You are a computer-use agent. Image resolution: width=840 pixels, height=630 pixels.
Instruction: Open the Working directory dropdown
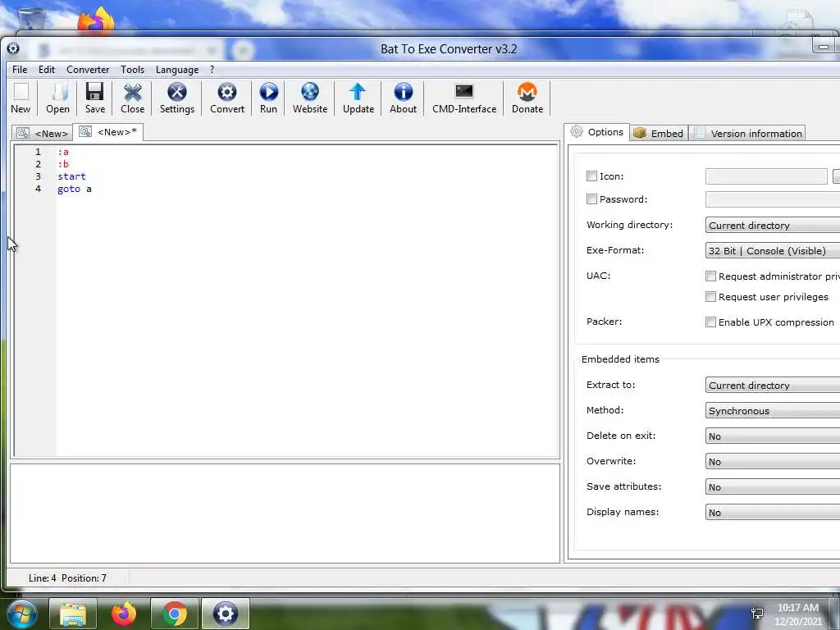pos(773,225)
